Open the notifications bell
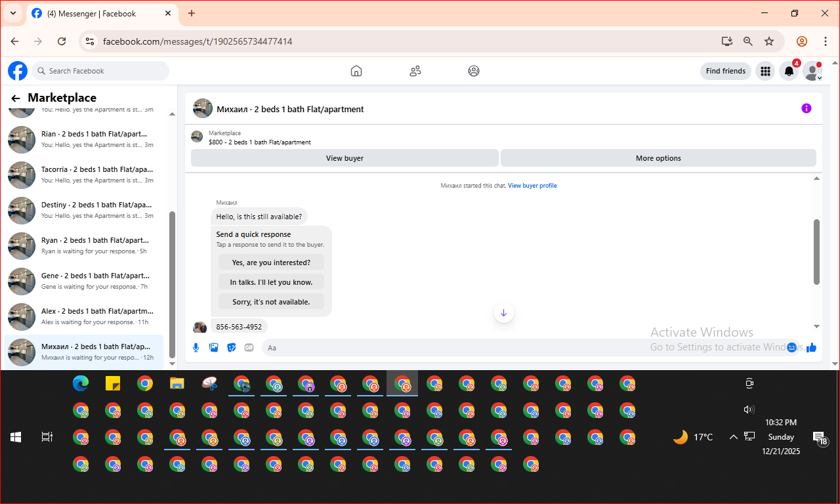The width and height of the screenshot is (840, 504). click(789, 71)
